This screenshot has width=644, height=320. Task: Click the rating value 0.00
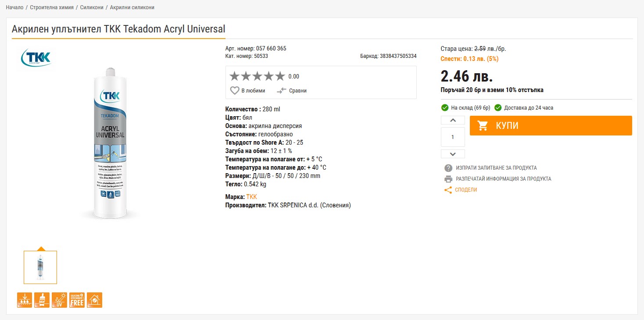coord(294,77)
